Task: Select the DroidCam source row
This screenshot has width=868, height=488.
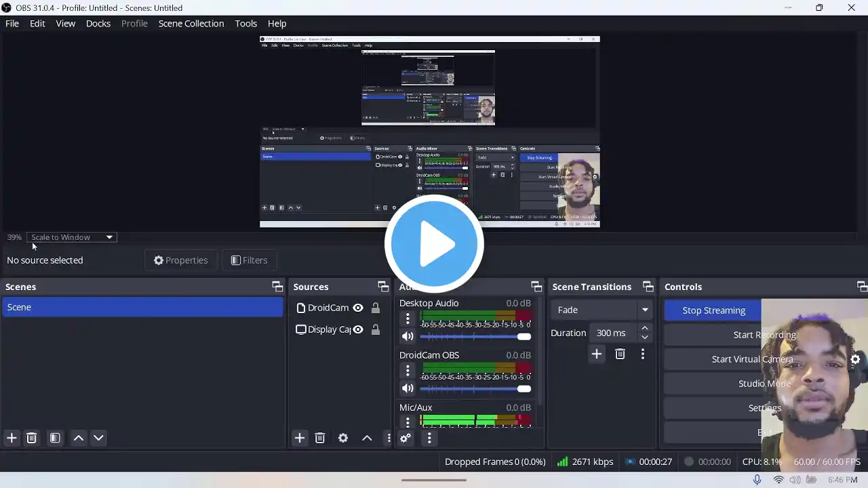Action: (339, 308)
